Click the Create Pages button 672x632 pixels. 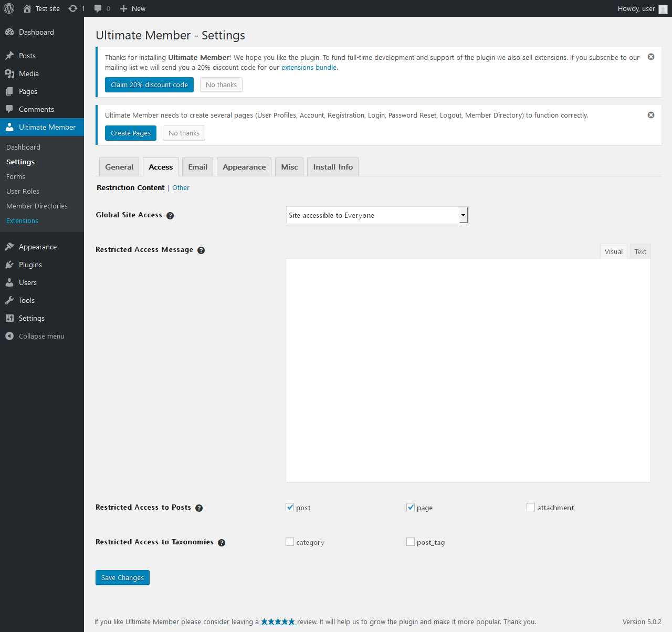(131, 133)
